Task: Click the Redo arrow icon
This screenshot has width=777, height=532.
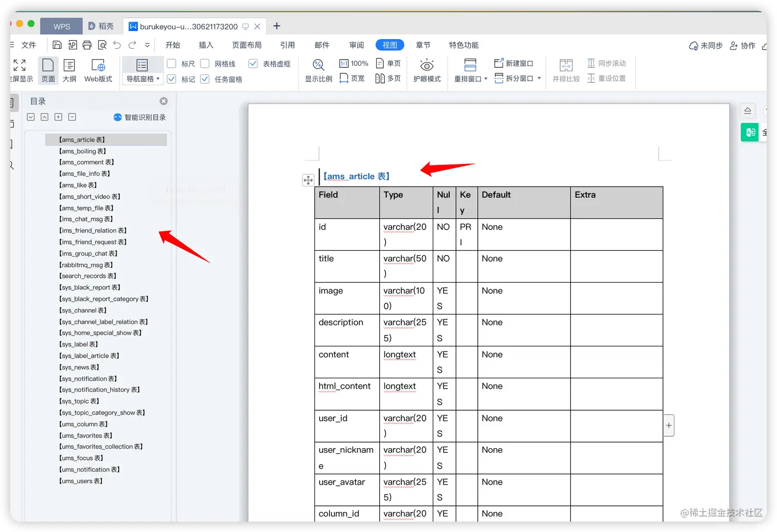Action: (x=133, y=45)
